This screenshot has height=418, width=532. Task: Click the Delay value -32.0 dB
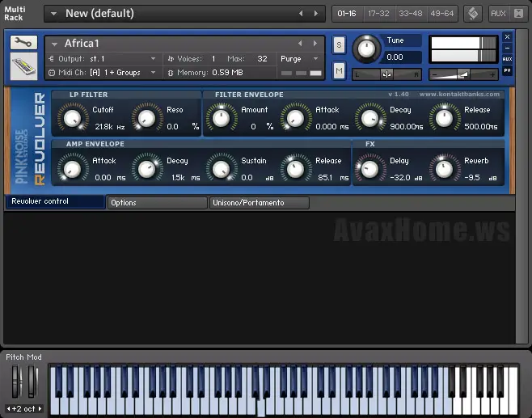[406, 178]
